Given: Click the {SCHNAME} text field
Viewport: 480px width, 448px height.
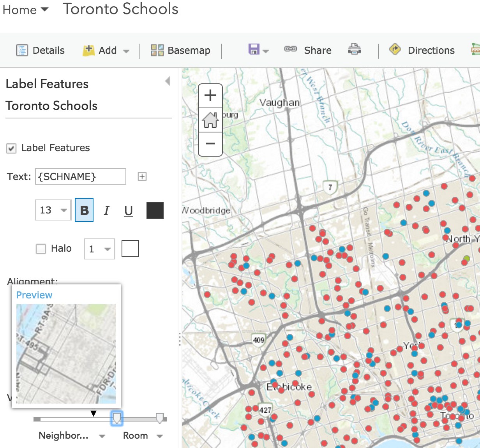Looking at the screenshot, I should coord(81,176).
